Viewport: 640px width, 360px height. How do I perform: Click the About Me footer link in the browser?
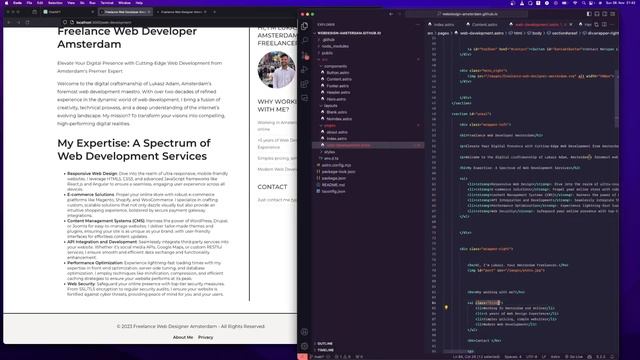click(183, 337)
